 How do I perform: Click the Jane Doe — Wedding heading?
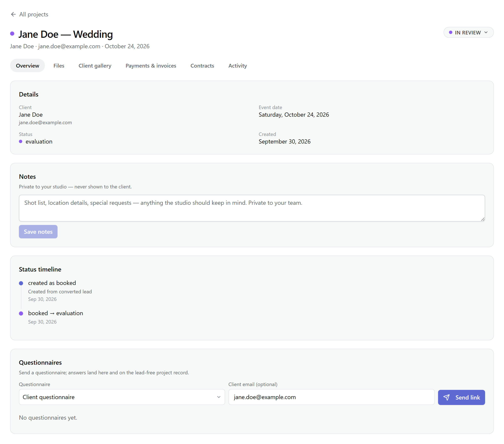coord(66,34)
